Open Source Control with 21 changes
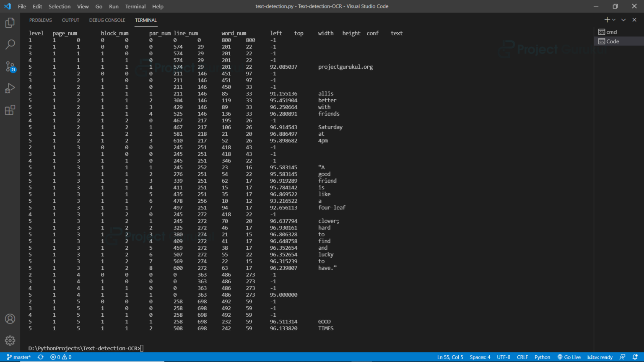 10,67
